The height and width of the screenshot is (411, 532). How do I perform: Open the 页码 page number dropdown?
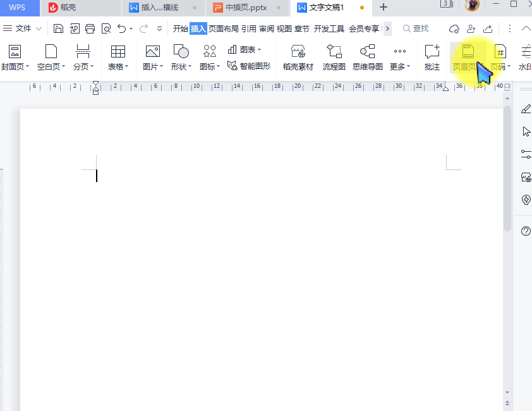coord(500,58)
